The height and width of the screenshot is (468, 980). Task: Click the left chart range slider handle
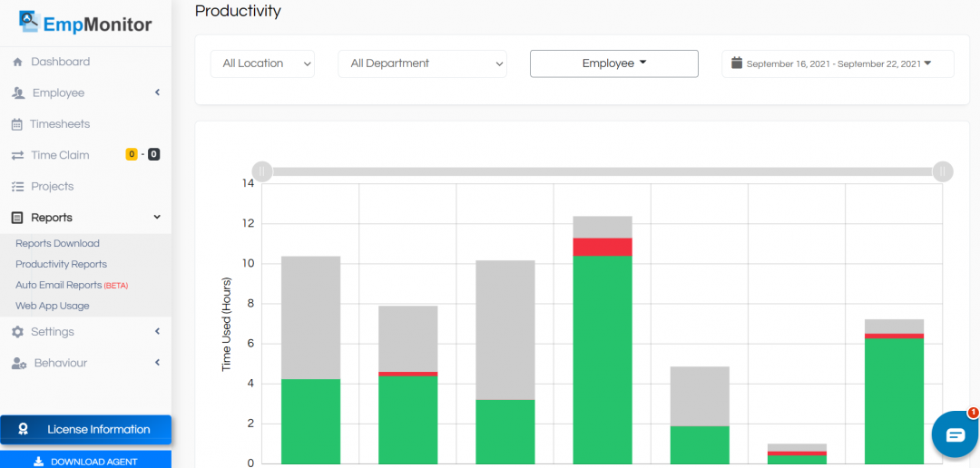[x=262, y=171]
